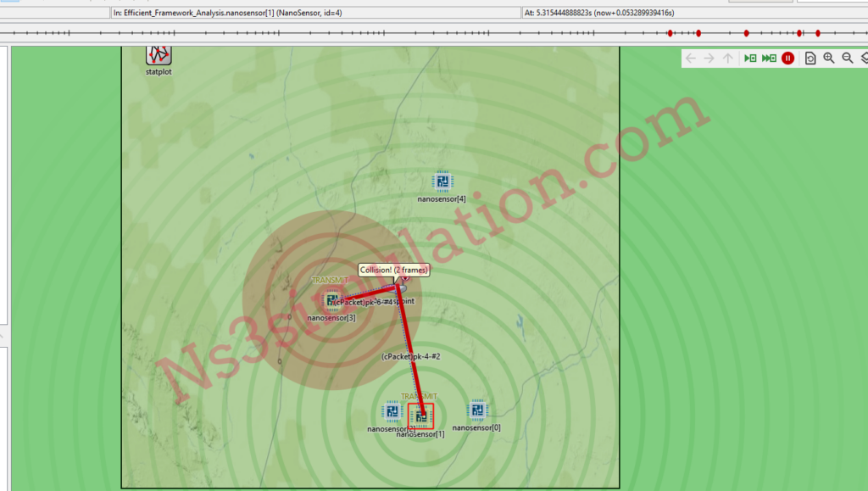Click TRANSMIT label above nanosensor[1]
This screenshot has width=868, height=491.
click(419, 396)
